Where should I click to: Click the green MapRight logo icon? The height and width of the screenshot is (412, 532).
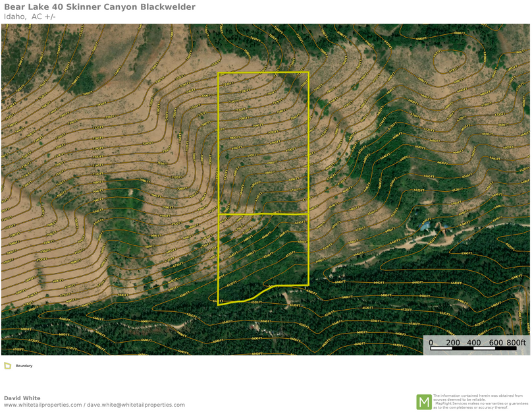click(423, 401)
